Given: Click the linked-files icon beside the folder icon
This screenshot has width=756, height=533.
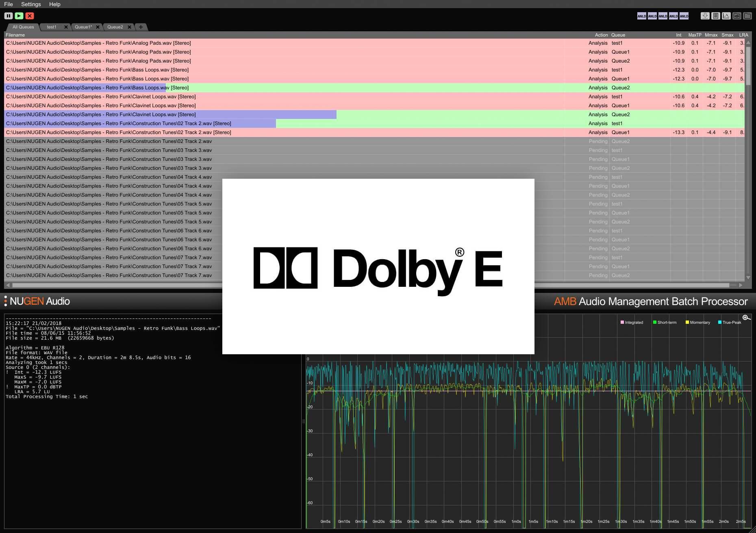Looking at the screenshot, I should [736, 15].
